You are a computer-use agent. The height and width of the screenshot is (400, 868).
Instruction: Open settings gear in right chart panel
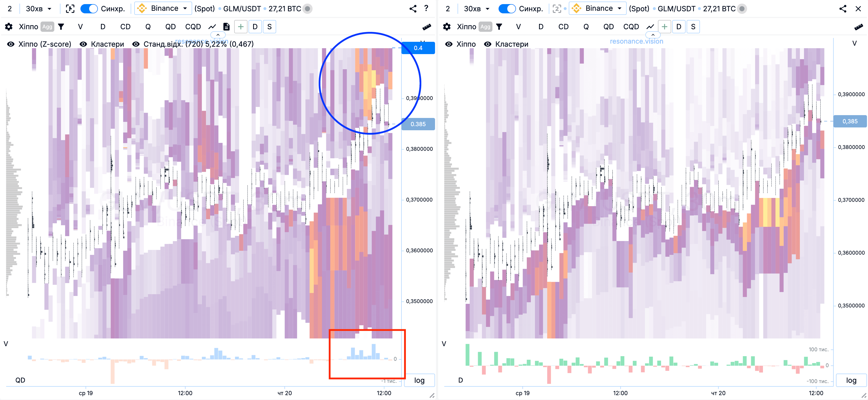(x=447, y=27)
